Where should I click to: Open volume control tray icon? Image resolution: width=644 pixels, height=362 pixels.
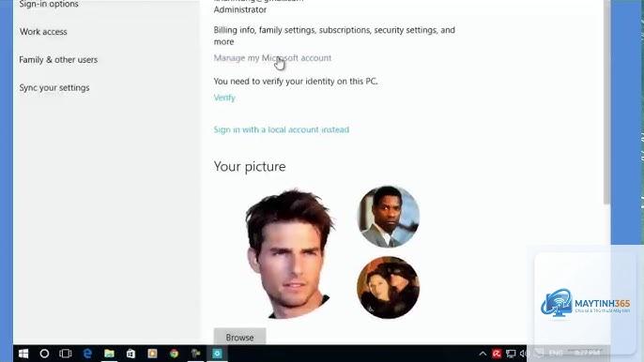coord(524,354)
